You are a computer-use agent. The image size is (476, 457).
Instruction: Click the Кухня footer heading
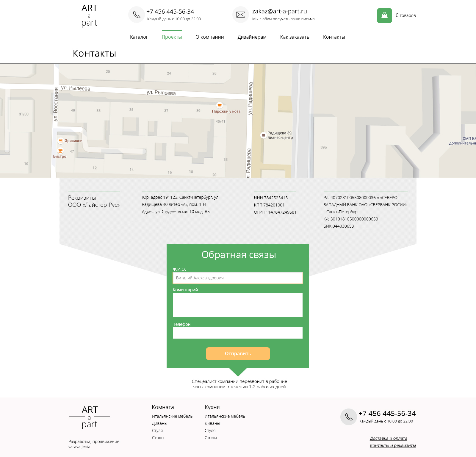[212, 407]
